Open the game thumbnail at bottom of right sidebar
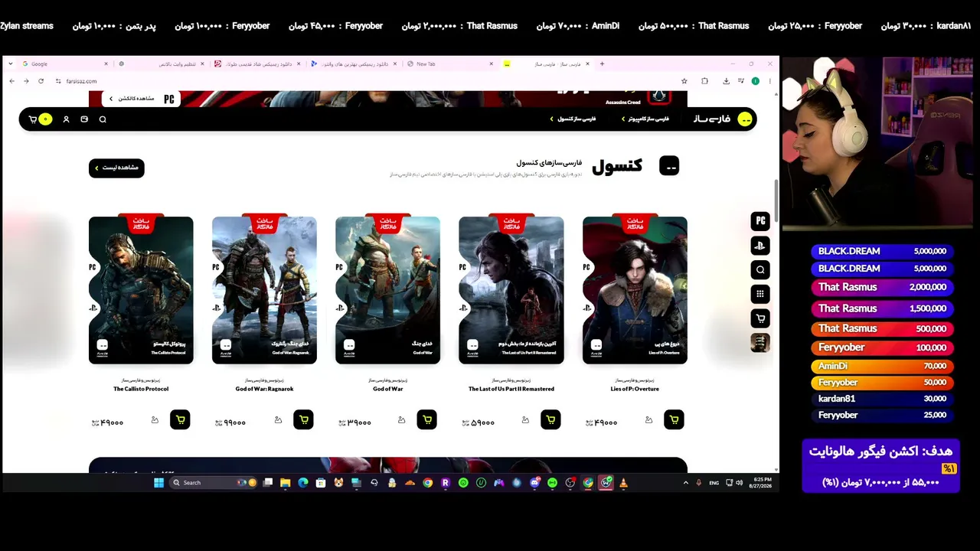Viewport: 980px width, 551px height. [x=760, y=343]
